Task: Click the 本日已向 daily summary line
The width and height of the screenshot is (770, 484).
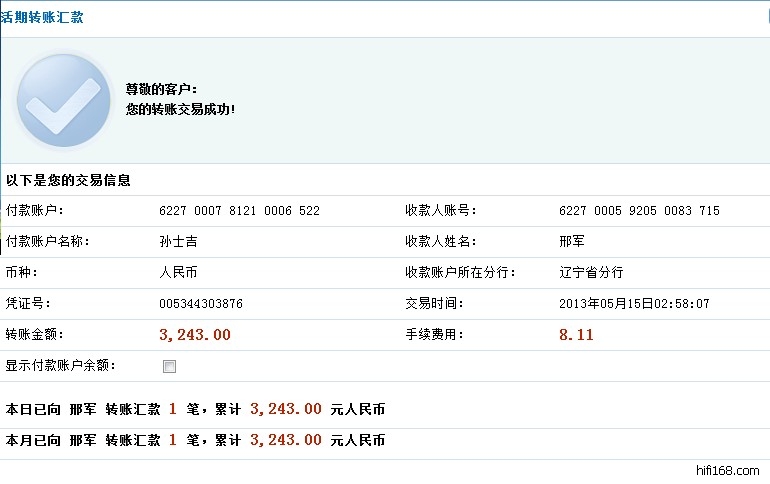Action: (195, 409)
